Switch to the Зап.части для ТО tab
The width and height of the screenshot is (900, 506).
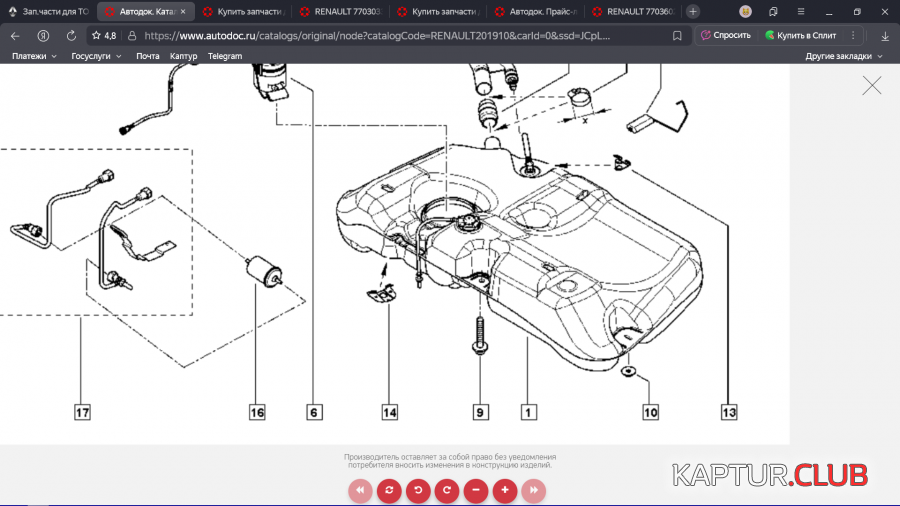(x=50, y=12)
